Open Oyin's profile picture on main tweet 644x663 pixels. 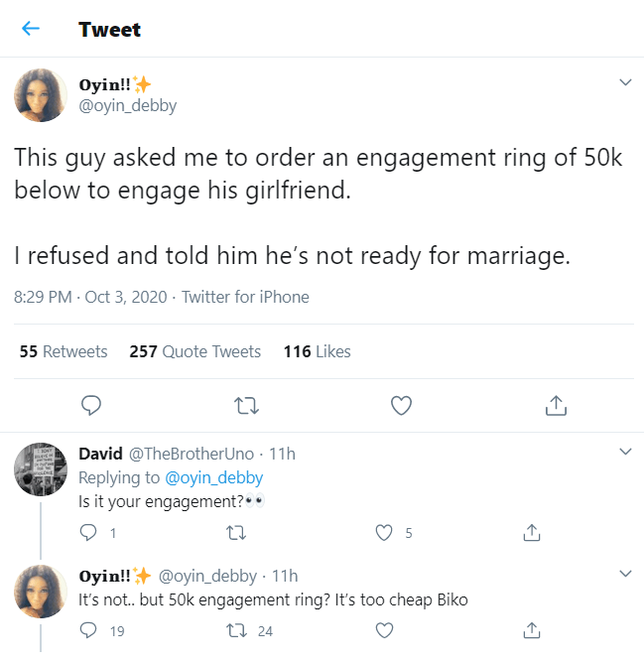(40, 96)
